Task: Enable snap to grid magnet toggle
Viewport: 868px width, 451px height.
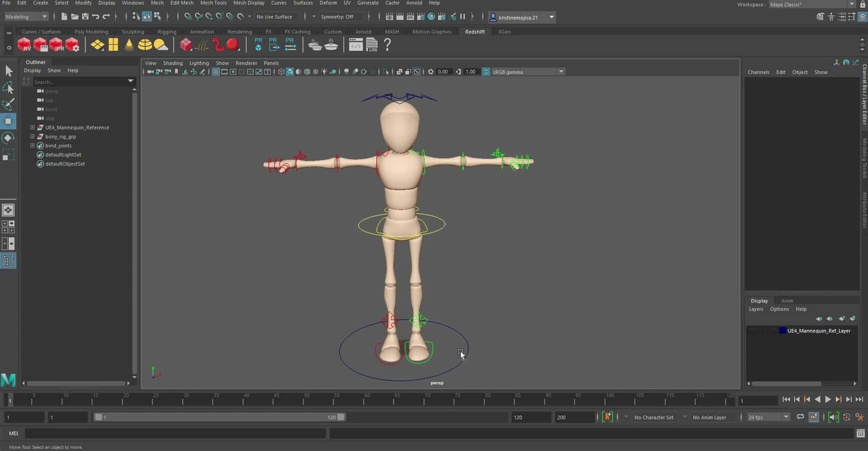Action: point(188,17)
